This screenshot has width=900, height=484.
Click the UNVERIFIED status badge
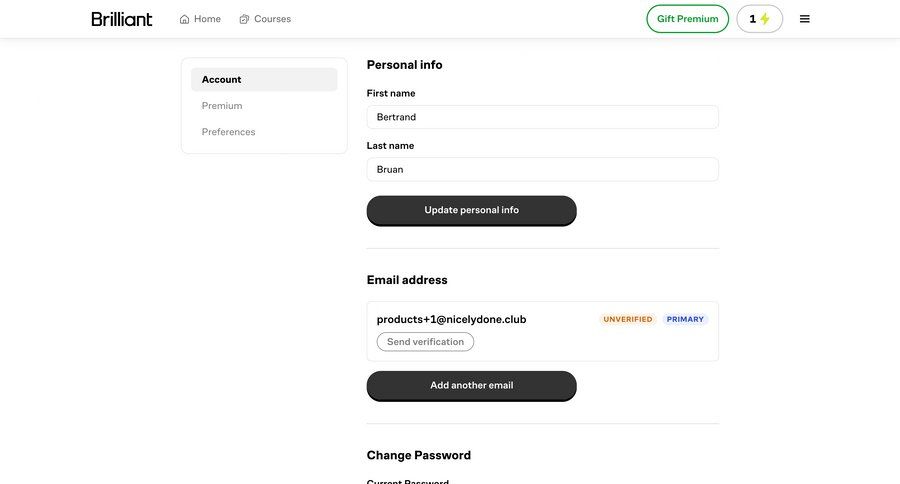click(x=627, y=319)
